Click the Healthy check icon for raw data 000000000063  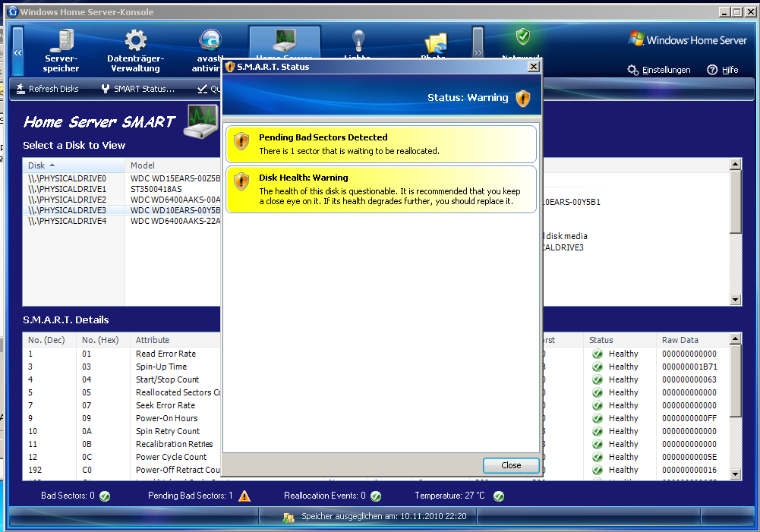tap(598, 380)
